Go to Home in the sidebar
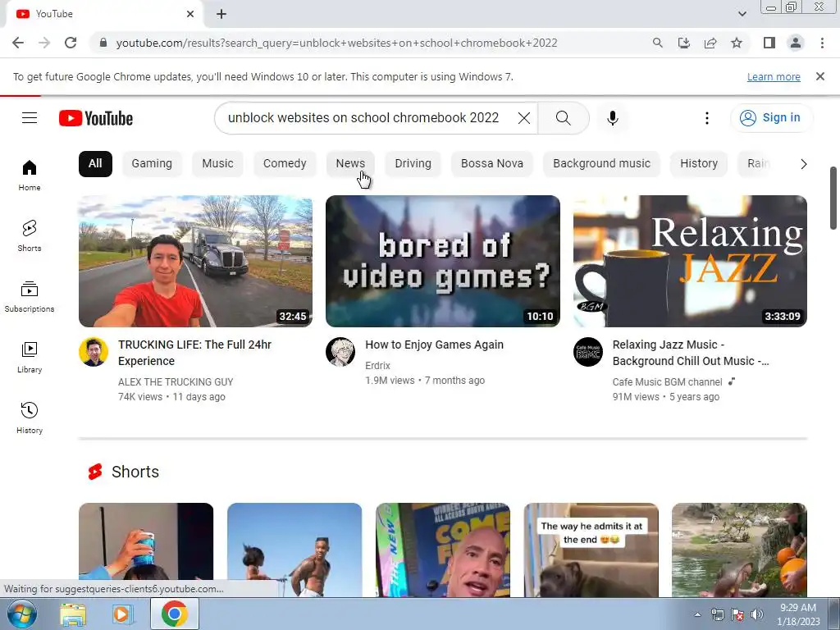Viewport: 840px width, 630px height. 30,176
